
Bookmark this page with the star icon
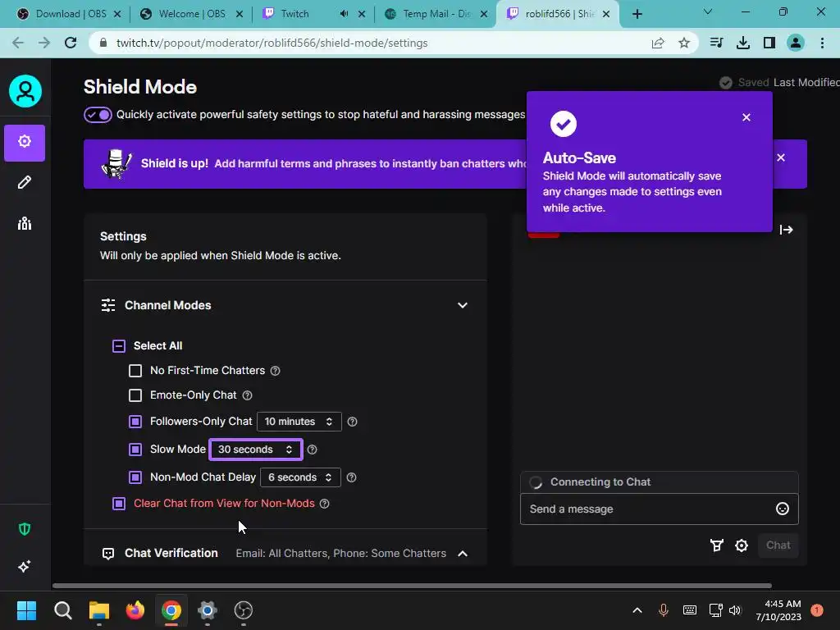tap(683, 43)
